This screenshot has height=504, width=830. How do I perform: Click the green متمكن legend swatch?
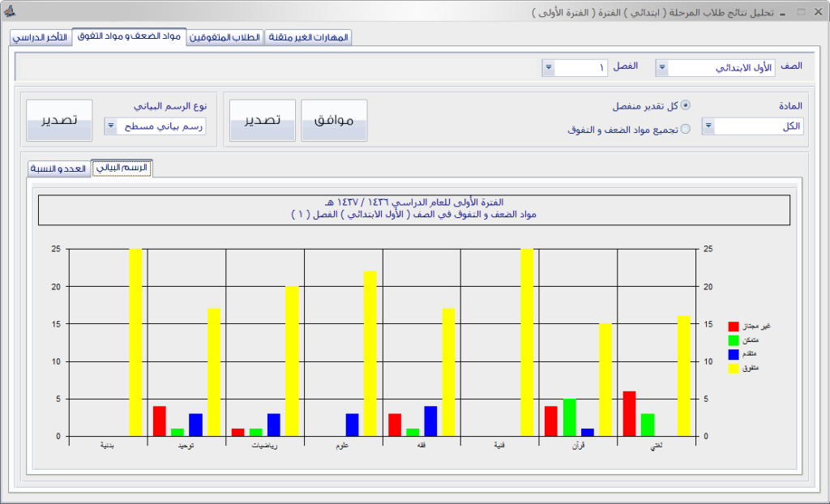(733, 340)
